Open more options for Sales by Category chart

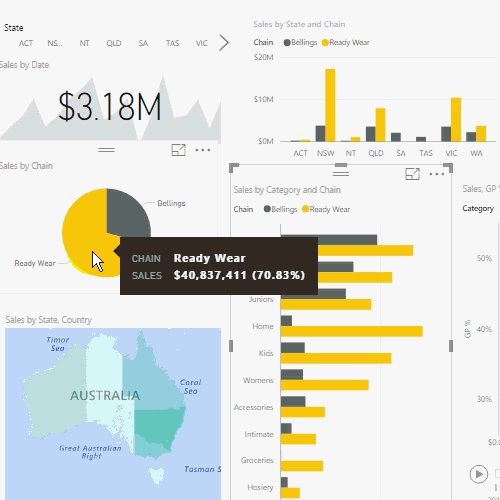click(x=437, y=174)
